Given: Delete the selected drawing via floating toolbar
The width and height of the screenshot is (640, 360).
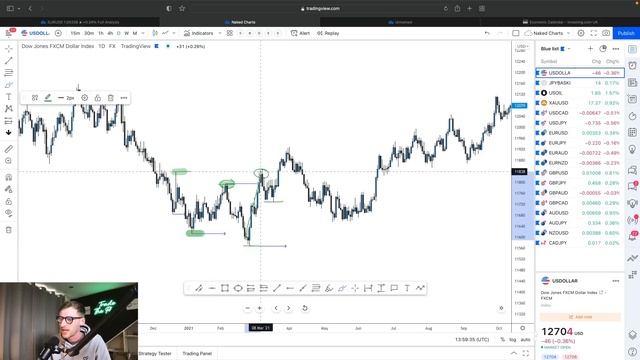Looking at the screenshot, I should (111, 98).
